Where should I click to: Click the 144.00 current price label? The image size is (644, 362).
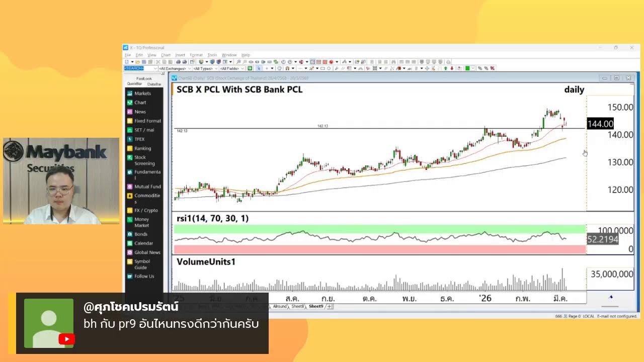600,124
